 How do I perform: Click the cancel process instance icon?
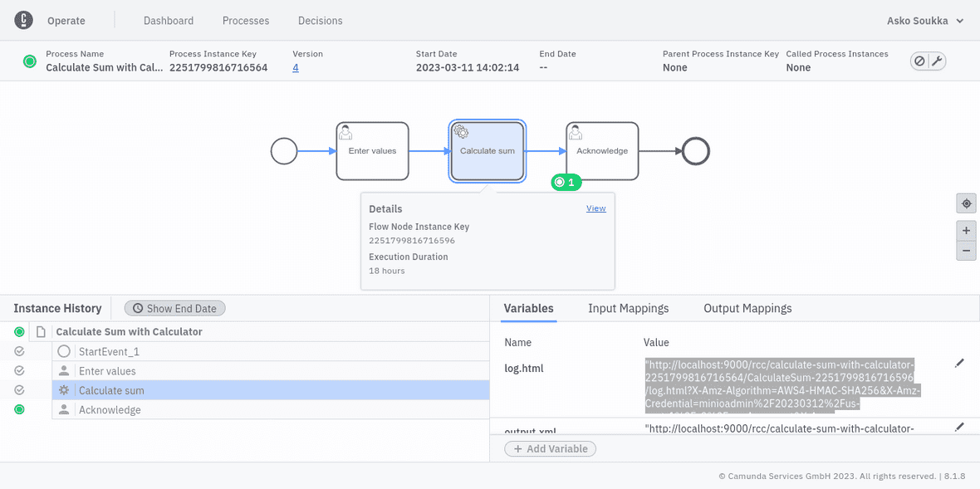(919, 61)
